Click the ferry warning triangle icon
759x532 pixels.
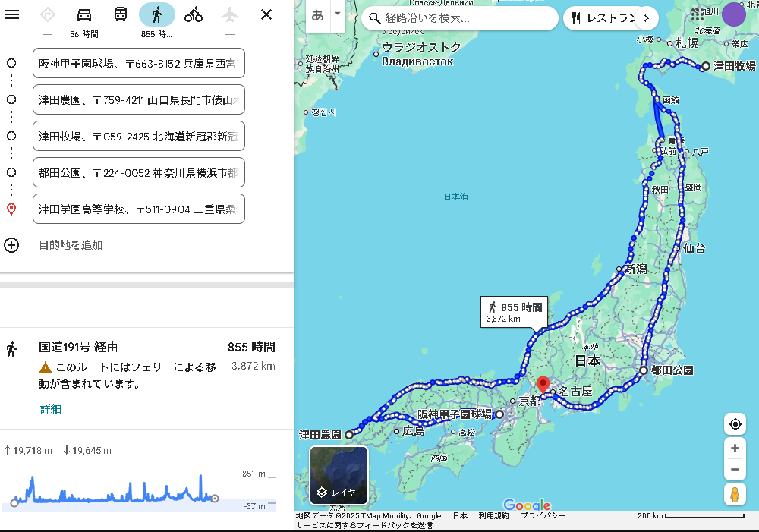[45, 367]
